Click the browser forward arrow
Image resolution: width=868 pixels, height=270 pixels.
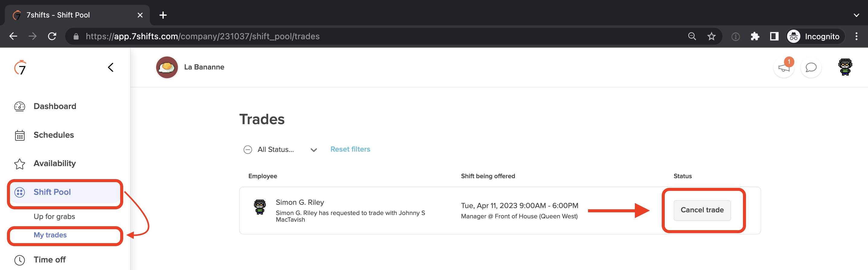33,36
